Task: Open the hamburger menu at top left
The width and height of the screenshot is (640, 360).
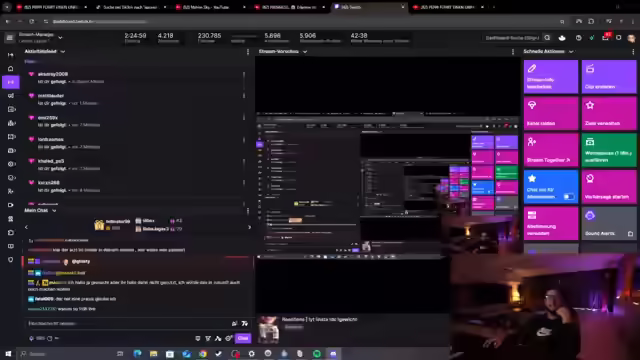Action: (x=9, y=38)
